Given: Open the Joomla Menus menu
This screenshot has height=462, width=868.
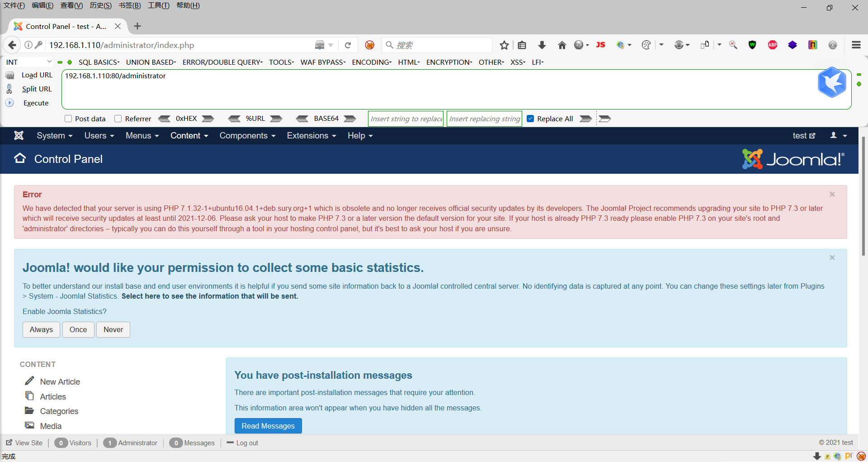Looking at the screenshot, I should 142,136.
